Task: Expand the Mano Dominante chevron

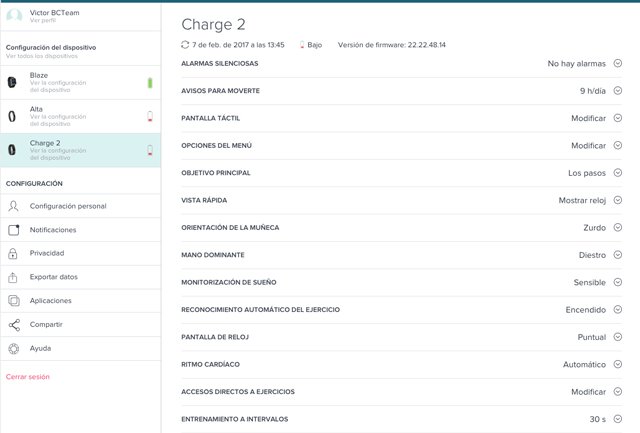Action: pos(618,255)
